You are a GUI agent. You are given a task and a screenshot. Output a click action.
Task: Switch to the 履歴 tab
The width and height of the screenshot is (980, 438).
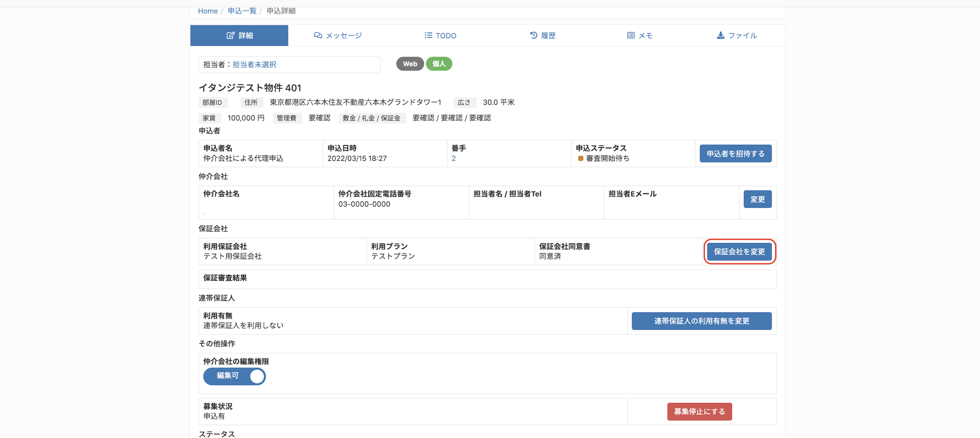543,35
